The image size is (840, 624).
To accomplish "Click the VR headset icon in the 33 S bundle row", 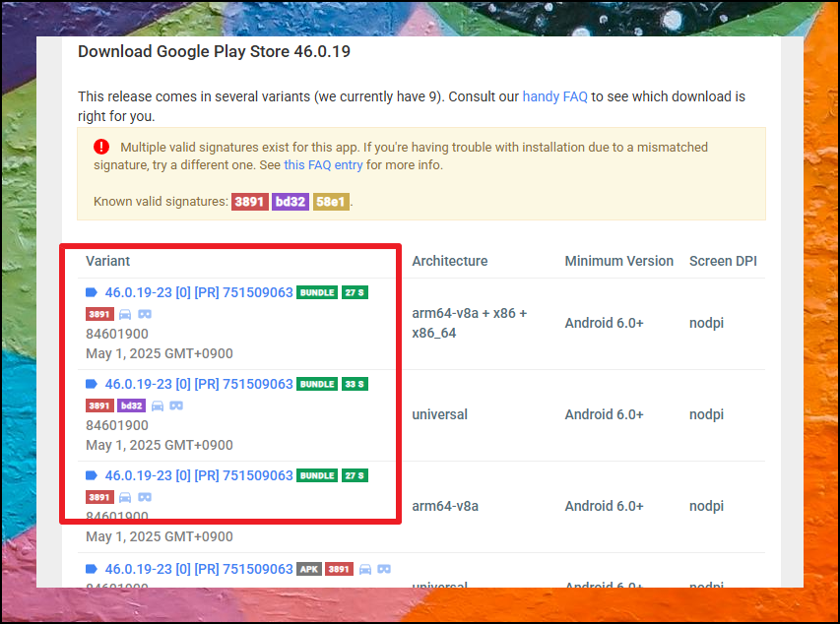I will (176, 406).
